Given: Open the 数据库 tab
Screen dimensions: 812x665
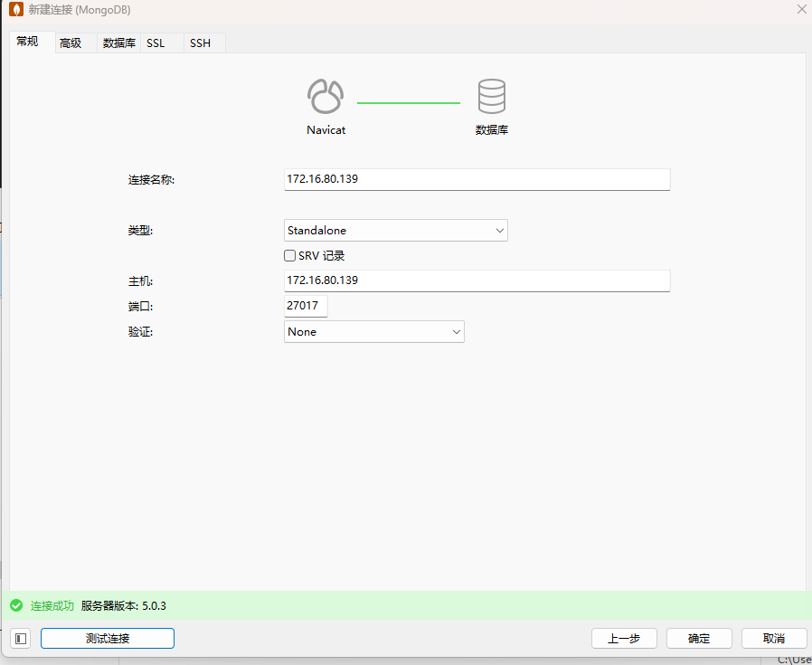Looking at the screenshot, I should (x=119, y=43).
